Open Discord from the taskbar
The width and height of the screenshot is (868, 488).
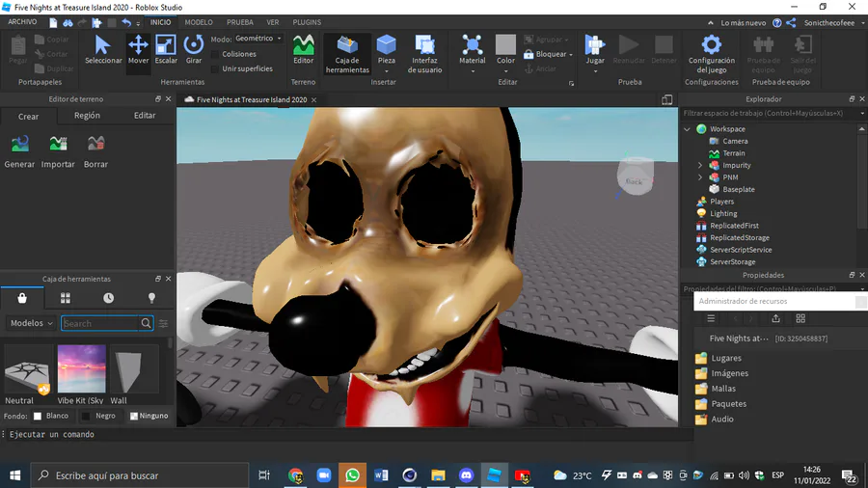[x=466, y=475]
